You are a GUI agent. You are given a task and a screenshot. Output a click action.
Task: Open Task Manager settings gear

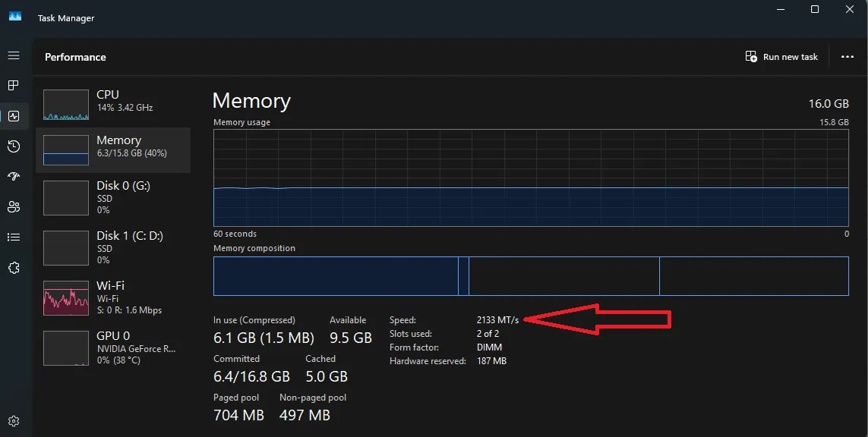point(13,421)
